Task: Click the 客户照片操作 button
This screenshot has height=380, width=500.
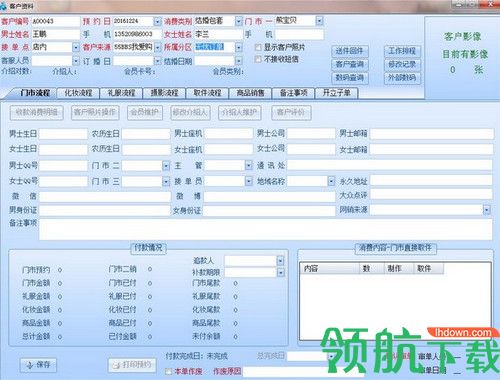Action: pyautogui.click(x=95, y=113)
